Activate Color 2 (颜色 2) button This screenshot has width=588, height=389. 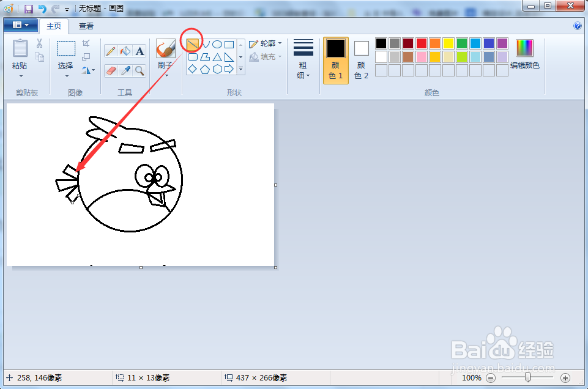click(361, 60)
